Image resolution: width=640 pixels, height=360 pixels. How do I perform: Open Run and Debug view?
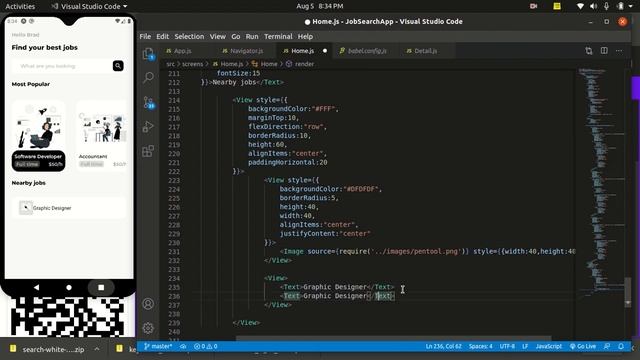click(148, 127)
